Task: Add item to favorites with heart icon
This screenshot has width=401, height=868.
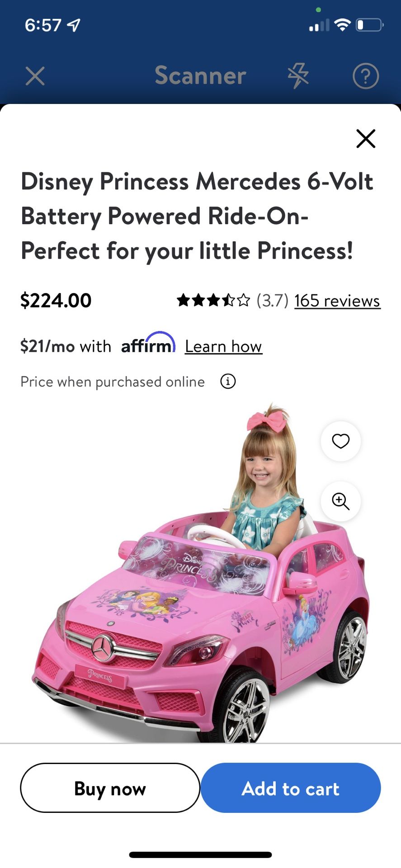Action: (341, 441)
